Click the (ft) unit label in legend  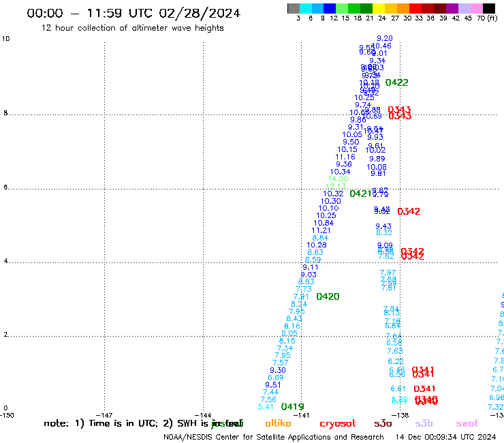point(492,18)
